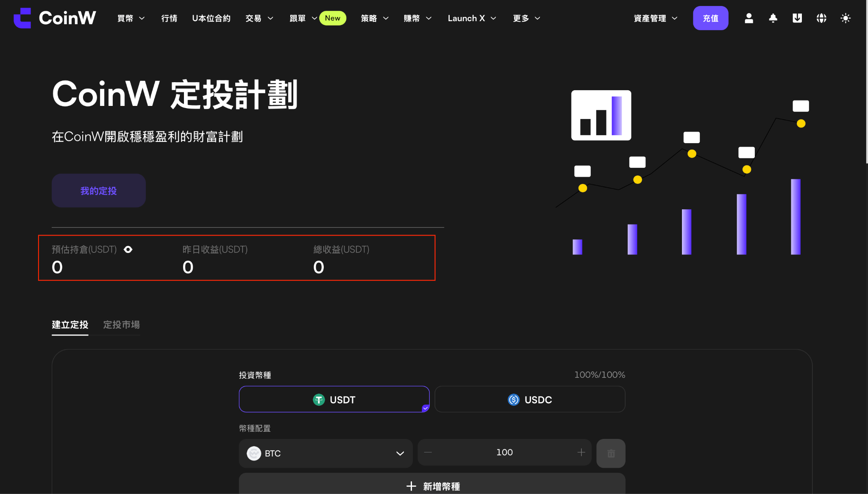Screen dimensions: 868x494
Task: Click the page vertical scrollbar
Action: pos(866,82)
